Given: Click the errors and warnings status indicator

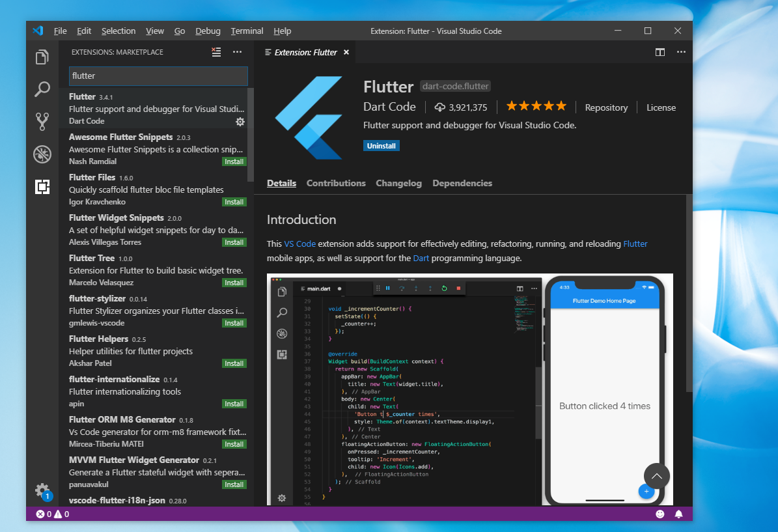Looking at the screenshot, I should (53, 514).
